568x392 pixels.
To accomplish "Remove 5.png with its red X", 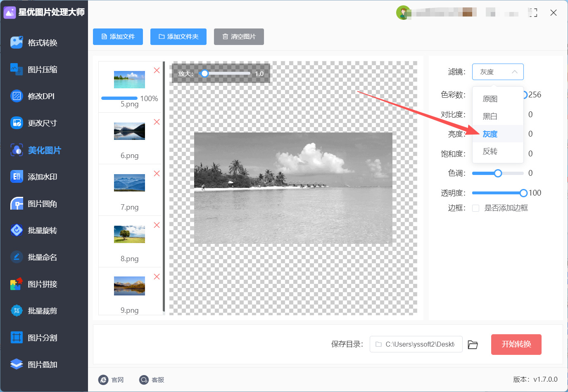I will [157, 71].
